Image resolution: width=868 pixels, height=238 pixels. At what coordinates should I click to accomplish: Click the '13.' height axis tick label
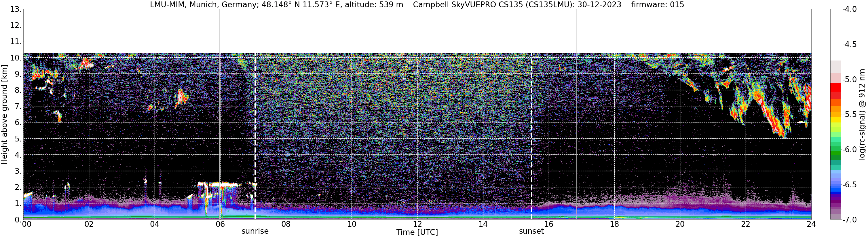tap(16, 9)
